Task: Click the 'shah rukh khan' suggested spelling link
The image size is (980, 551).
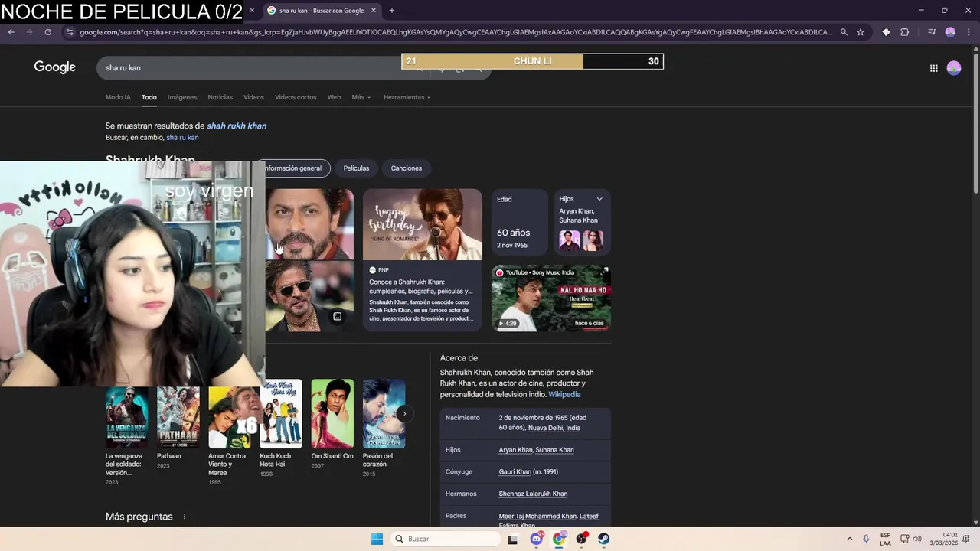Action: (x=237, y=126)
